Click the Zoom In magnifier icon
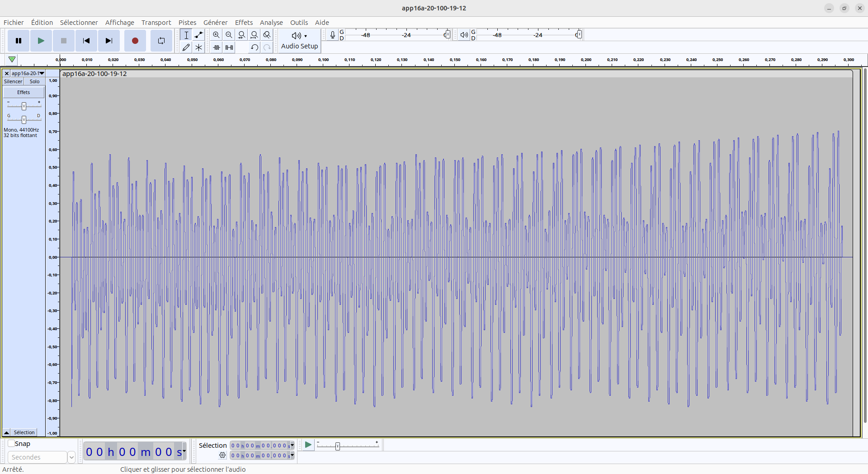 click(x=217, y=35)
